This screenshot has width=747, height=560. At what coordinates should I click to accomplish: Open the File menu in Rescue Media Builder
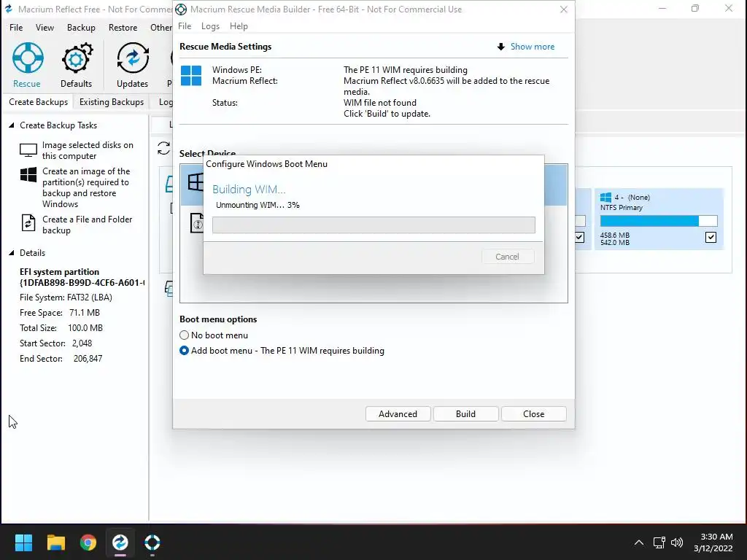click(185, 26)
